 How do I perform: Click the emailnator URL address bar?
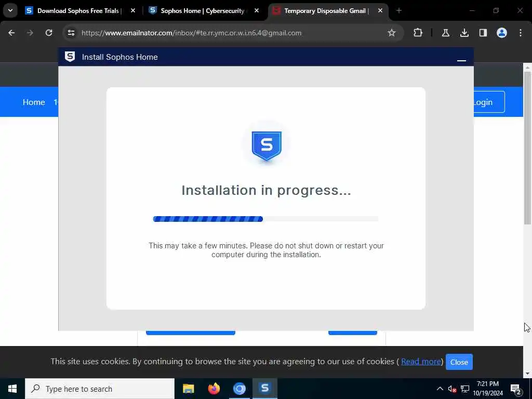pos(191,33)
